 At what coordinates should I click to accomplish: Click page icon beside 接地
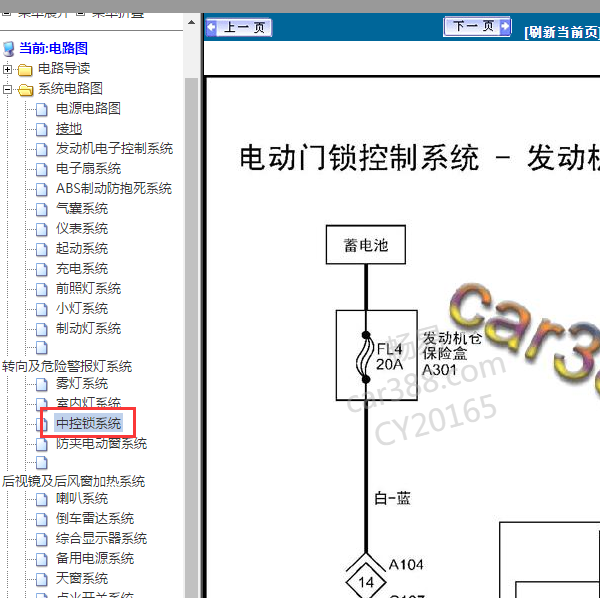[x=42, y=129]
